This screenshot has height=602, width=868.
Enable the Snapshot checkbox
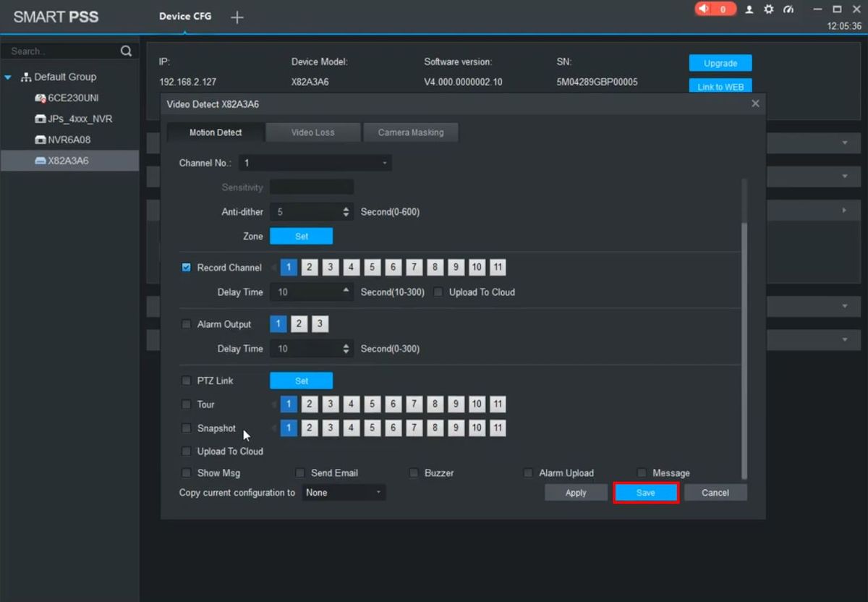(187, 428)
